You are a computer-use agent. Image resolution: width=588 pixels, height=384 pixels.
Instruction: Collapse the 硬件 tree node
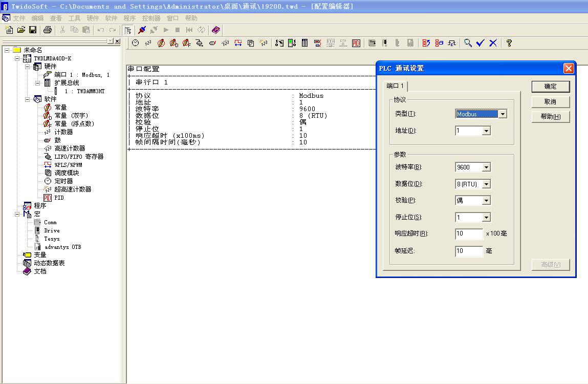(28, 67)
